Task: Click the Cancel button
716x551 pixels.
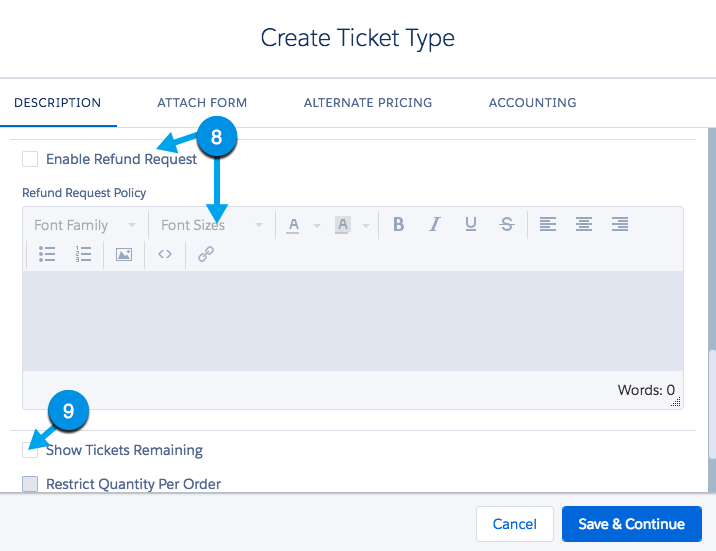Action: pos(515,524)
